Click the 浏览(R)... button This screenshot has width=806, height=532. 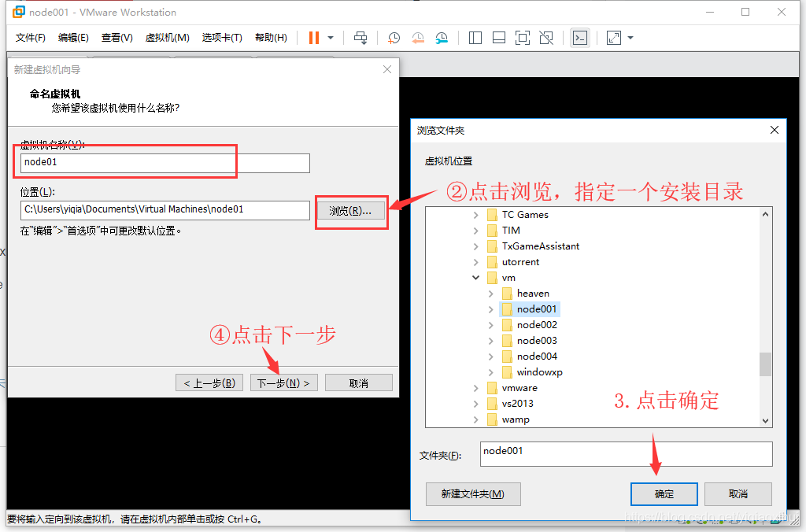pos(350,211)
